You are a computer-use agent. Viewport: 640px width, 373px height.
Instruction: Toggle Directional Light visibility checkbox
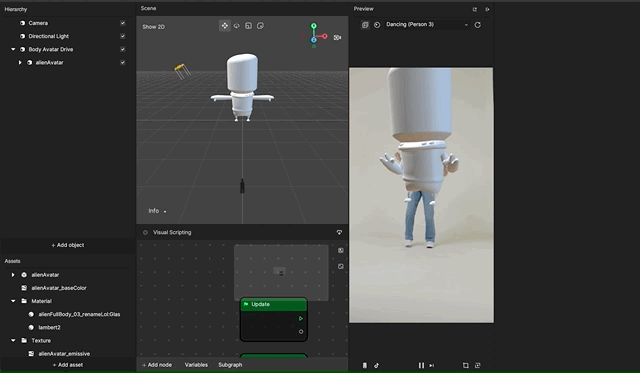122,36
